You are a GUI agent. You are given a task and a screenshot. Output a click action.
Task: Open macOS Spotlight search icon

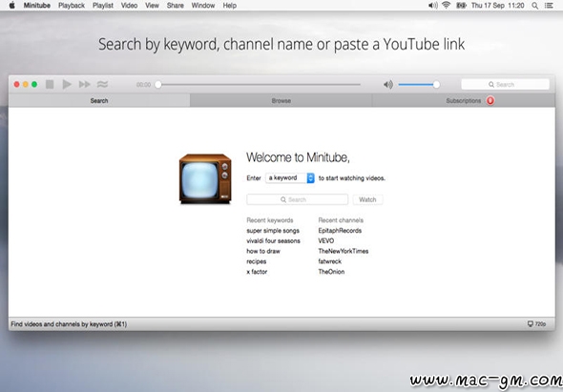pos(534,6)
